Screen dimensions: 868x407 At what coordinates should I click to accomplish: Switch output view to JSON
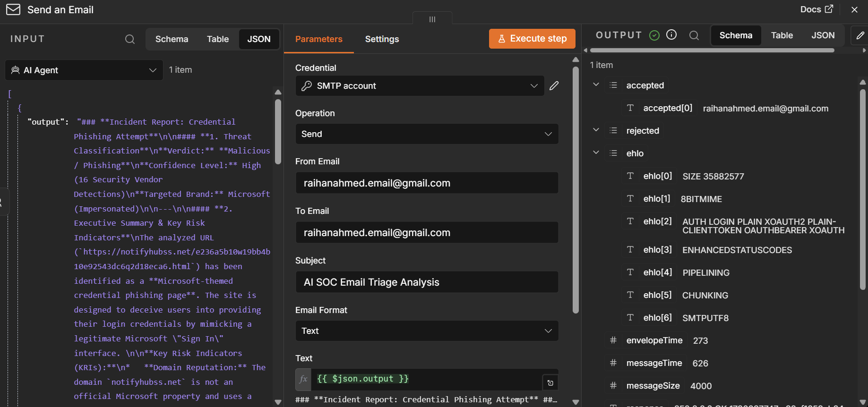pos(823,35)
